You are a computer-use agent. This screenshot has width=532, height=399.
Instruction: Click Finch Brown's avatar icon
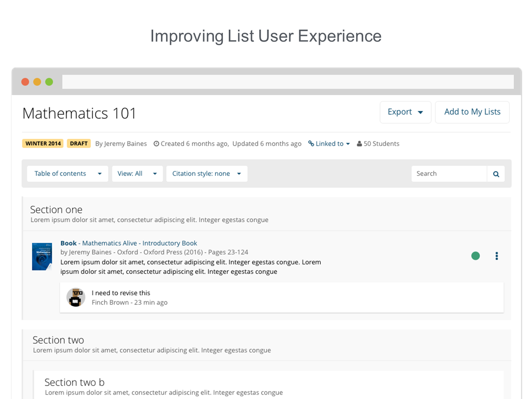76,298
